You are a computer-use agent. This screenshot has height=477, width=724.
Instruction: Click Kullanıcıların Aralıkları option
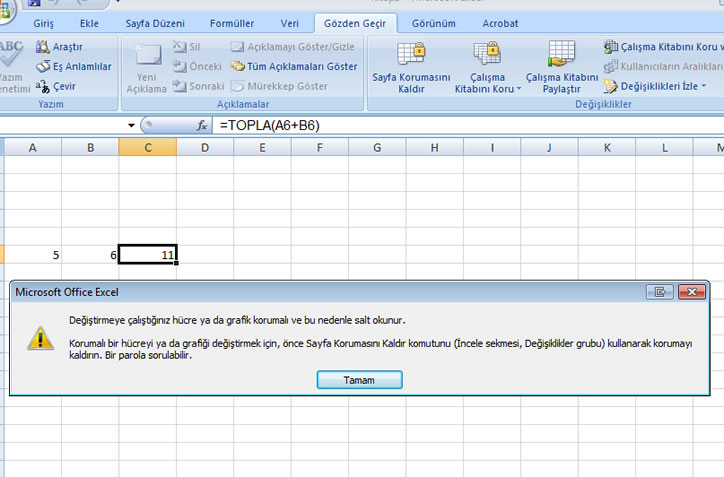pyautogui.click(x=664, y=66)
